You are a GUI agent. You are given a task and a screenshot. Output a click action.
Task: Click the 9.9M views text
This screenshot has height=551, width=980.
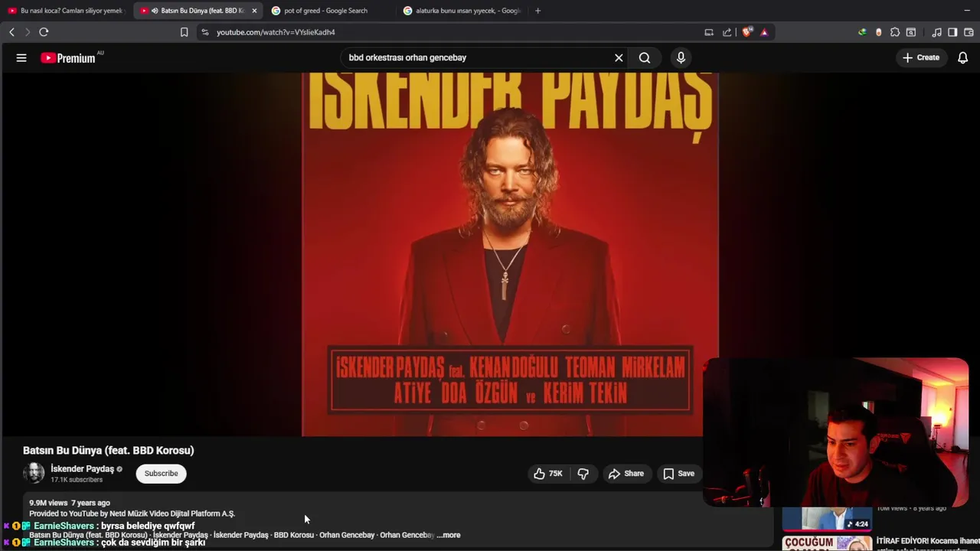50,503
